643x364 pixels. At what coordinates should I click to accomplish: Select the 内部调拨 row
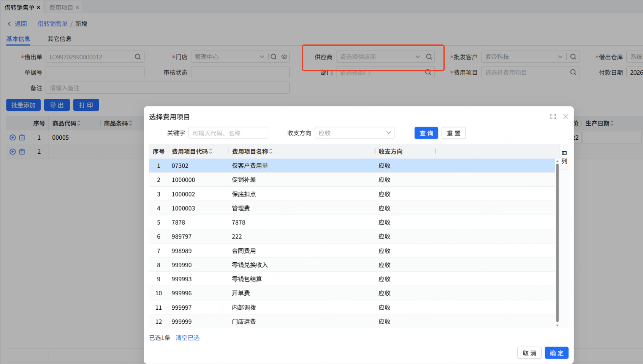[x=352, y=307]
